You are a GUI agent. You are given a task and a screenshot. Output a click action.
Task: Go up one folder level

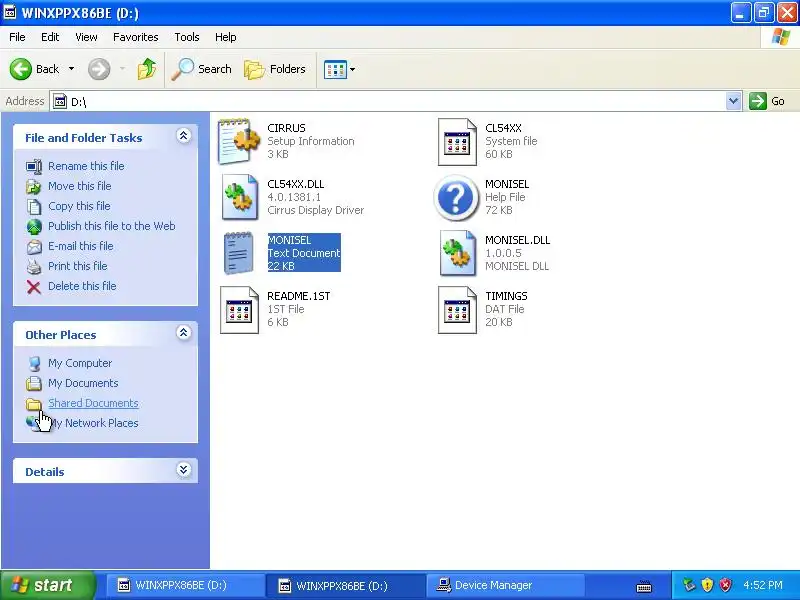point(147,69)
